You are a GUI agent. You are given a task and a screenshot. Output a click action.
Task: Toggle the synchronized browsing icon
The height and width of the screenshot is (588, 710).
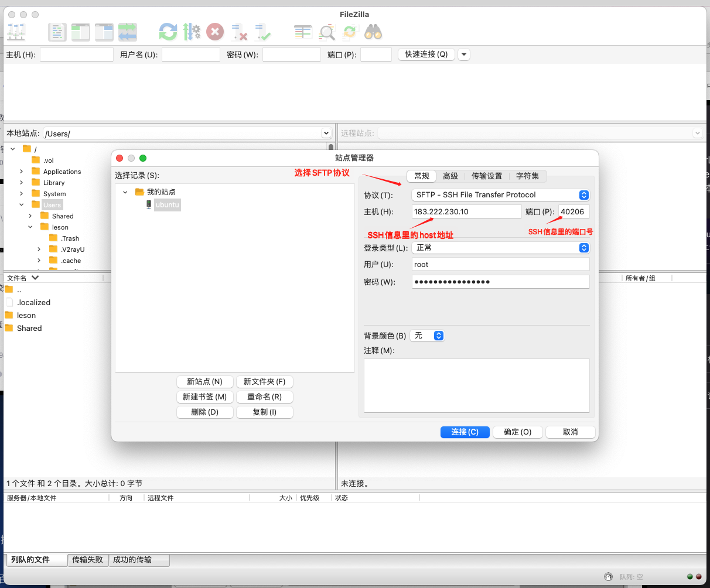350,32
